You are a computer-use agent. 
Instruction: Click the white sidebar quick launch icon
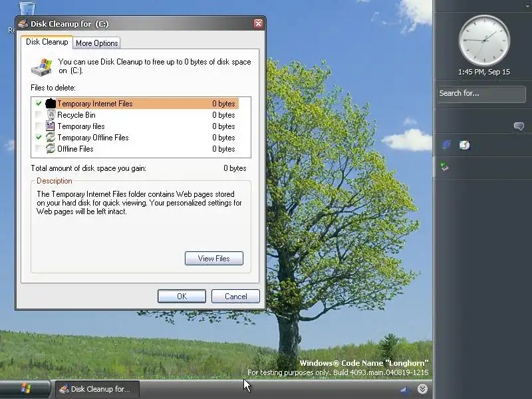464,145
